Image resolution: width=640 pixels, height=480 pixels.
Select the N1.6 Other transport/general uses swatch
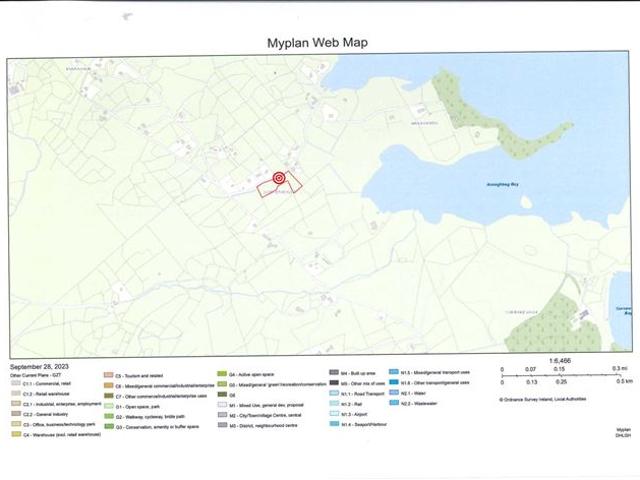[394, 382]
